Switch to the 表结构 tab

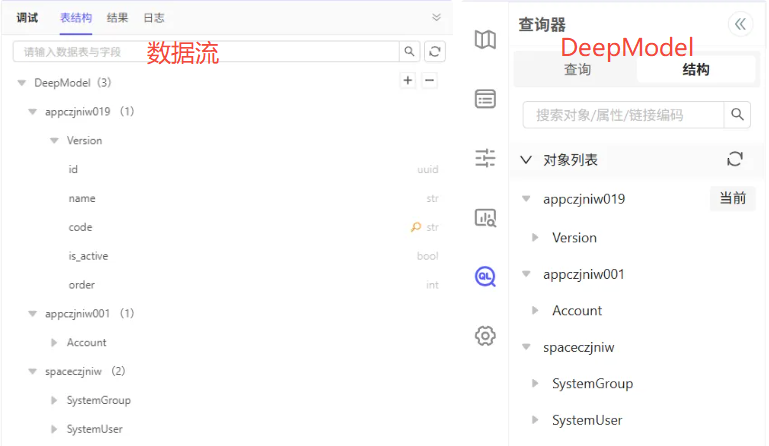tap(76, 18)
